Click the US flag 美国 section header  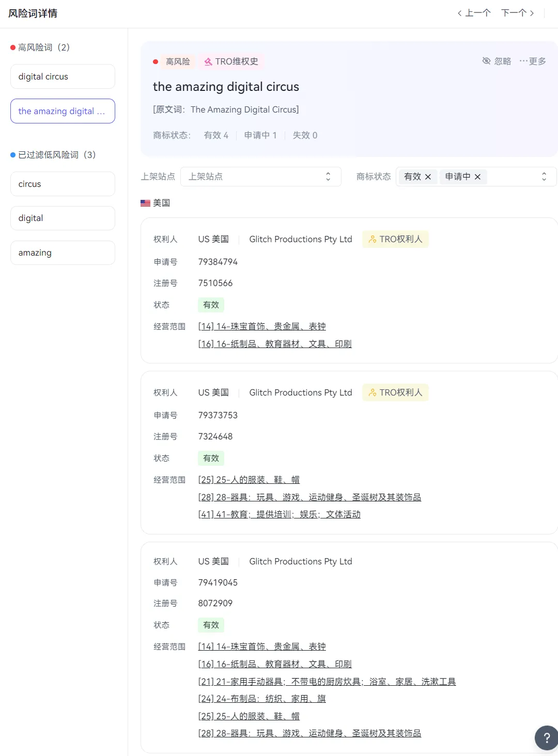(156, 203)
